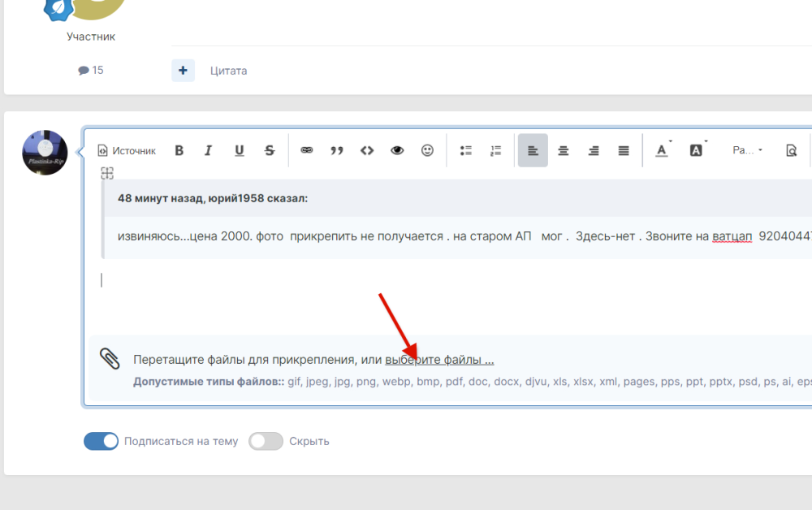Screen dimensions: 812x510
Task: Switch to 'Источник' source mode
Action: tap(127, 150)
